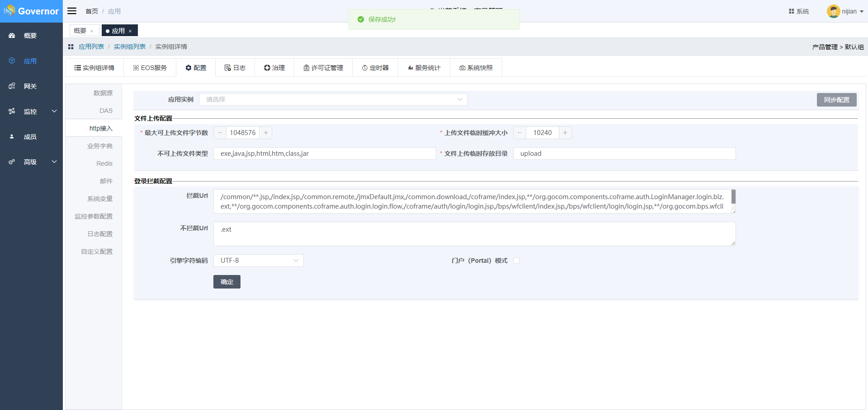Click the 同步配置 button
868x410 pixels.
click(x=836, y=100)
